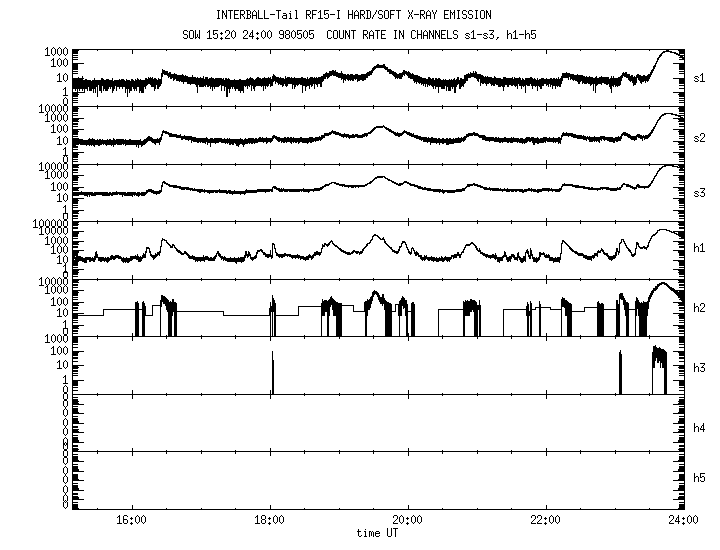The height and width of the screenshot is (550, 720).
Task: Click the 16:00 time axis tick label
Action: [132, 520]
